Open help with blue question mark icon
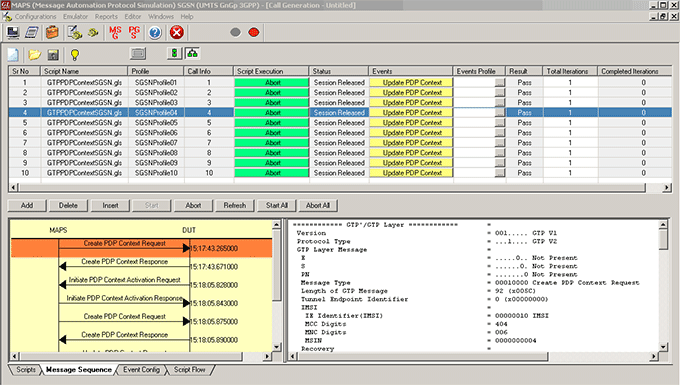This screenshot has height=385, width=680. coord(155,33)
